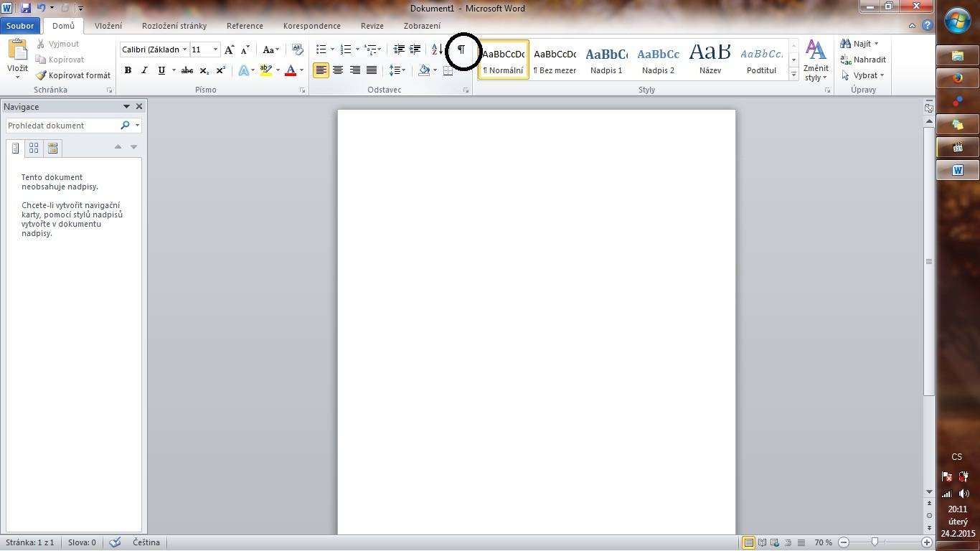Decrease paragraph indent
The height and width of the screenshot is (551, 980).
tap(399, 50)
